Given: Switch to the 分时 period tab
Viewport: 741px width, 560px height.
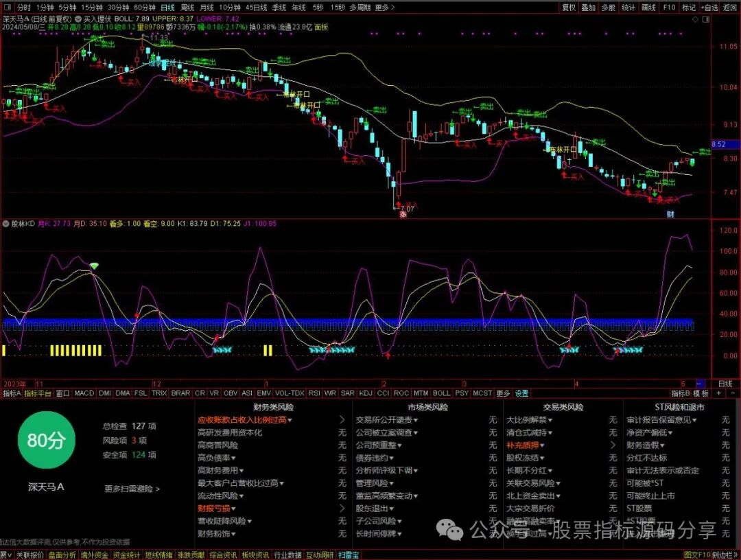Looking at the screenshot, I should (23, 8).
